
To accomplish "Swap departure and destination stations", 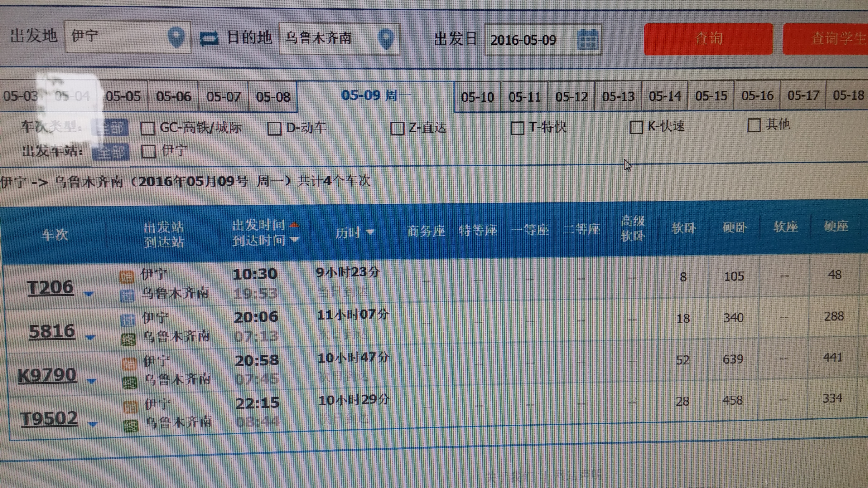I will click(x=209, y=38).
